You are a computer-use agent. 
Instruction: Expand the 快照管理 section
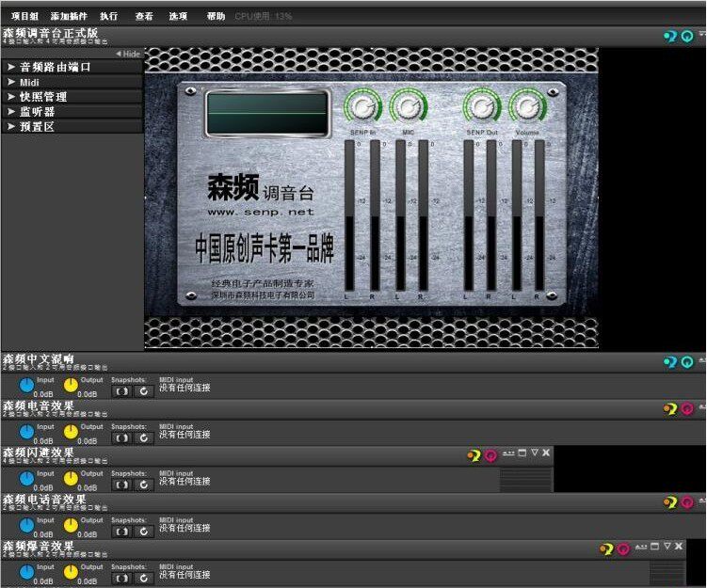[72, 97]
